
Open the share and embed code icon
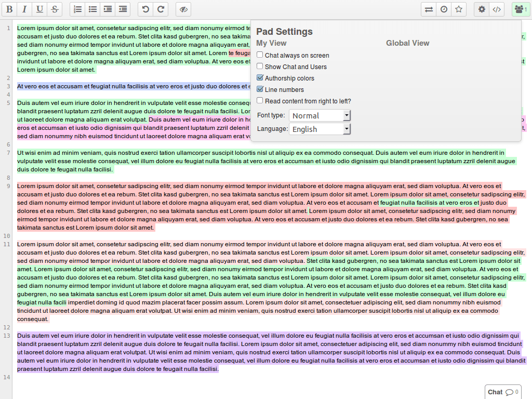pyautogui.click(x=497, y=9)
